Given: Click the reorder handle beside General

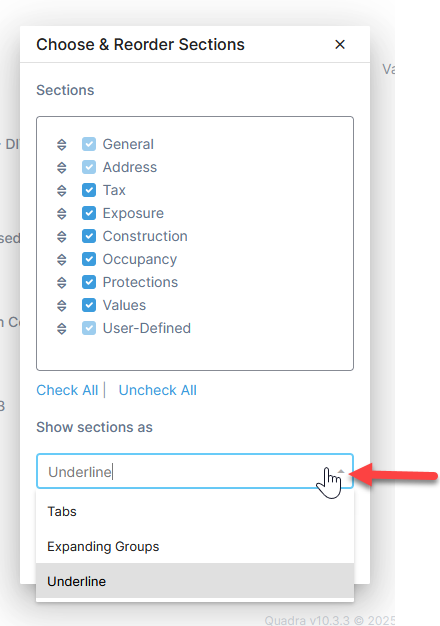Looking at the screenshot, I should point(61,145).
